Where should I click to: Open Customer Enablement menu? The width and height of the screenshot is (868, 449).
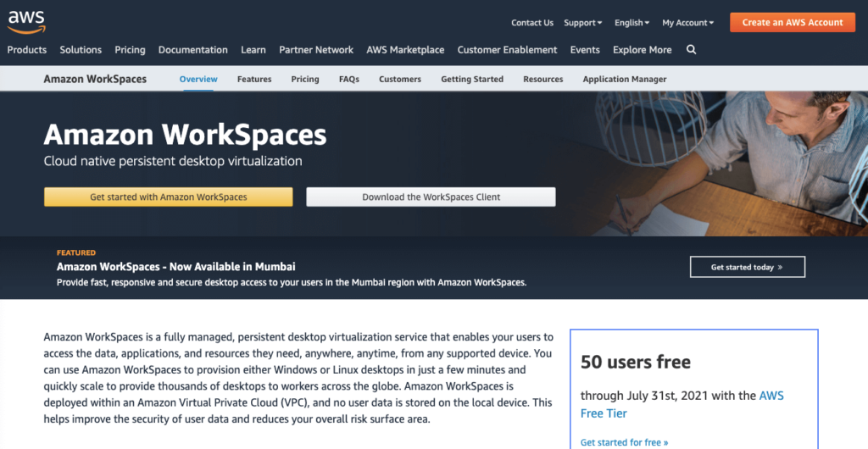pyautogui.click(x=507, y=50)
